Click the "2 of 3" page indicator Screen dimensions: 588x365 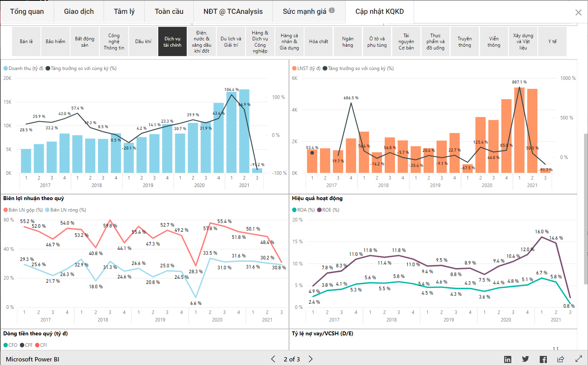point(292,359)
